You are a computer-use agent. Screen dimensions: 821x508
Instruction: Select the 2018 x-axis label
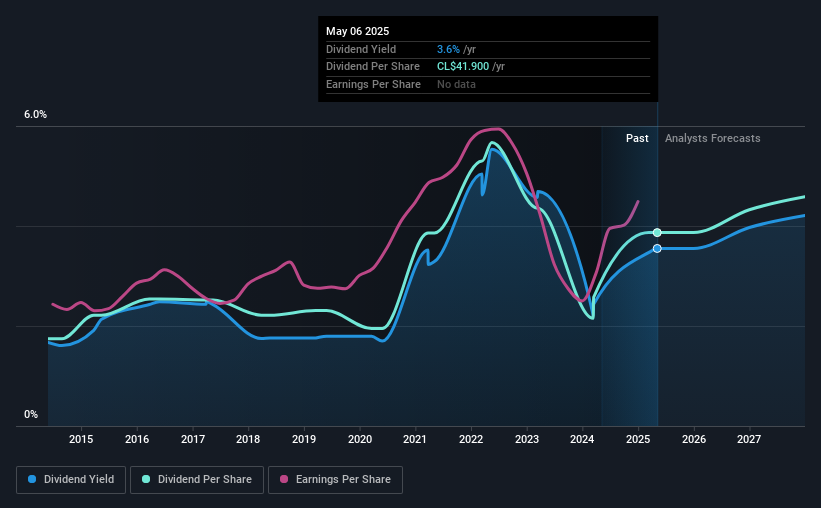(248, 439)
